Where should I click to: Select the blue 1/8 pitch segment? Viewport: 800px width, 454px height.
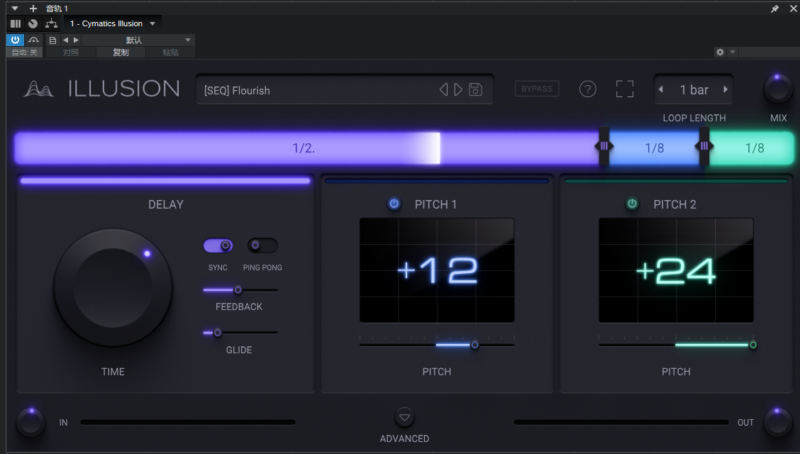click(655, 148)
